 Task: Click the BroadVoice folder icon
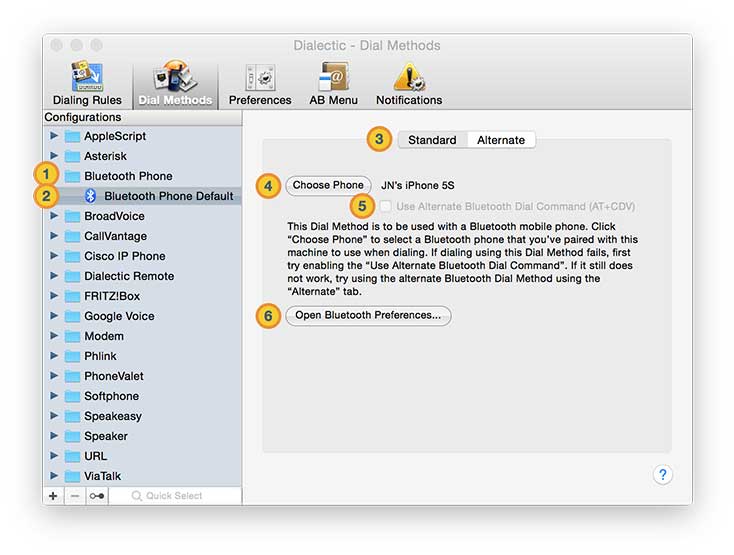pos(72,216)
